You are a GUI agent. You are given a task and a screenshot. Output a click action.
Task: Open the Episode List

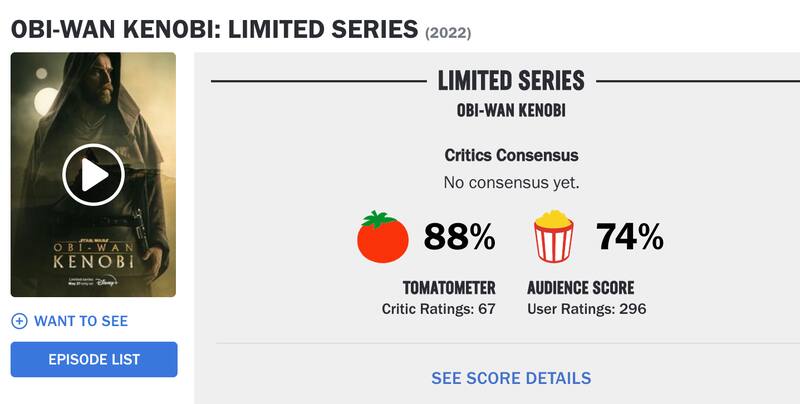94,359
